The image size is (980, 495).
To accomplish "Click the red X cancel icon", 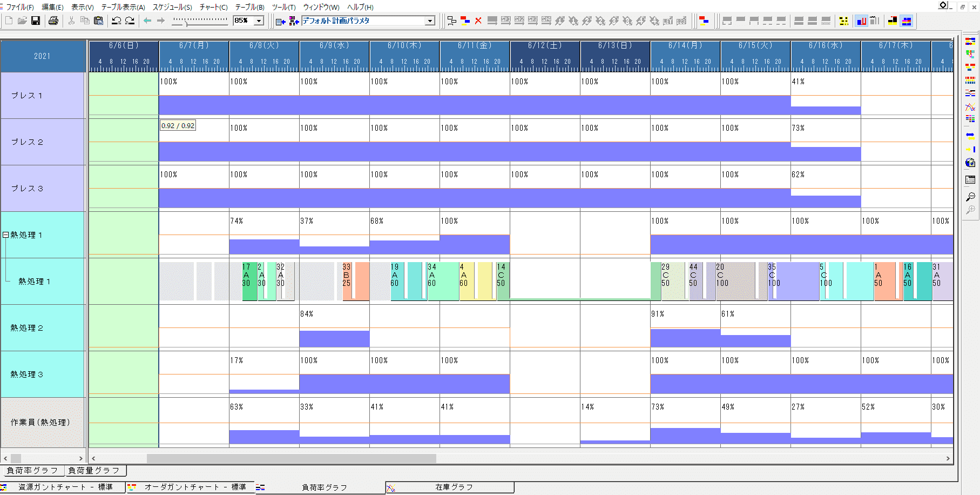I will pyautogui.click(x=478, y=21).
